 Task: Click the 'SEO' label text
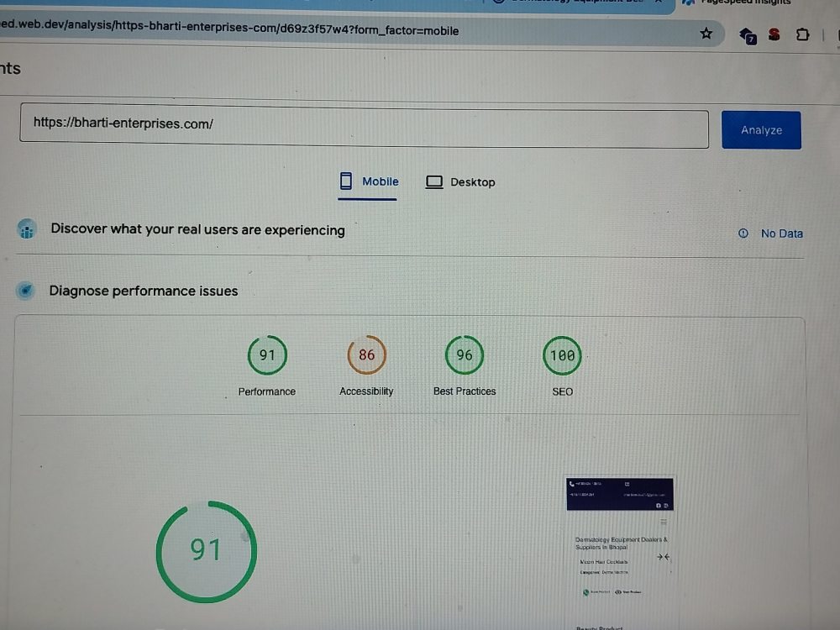click(563, 391)
